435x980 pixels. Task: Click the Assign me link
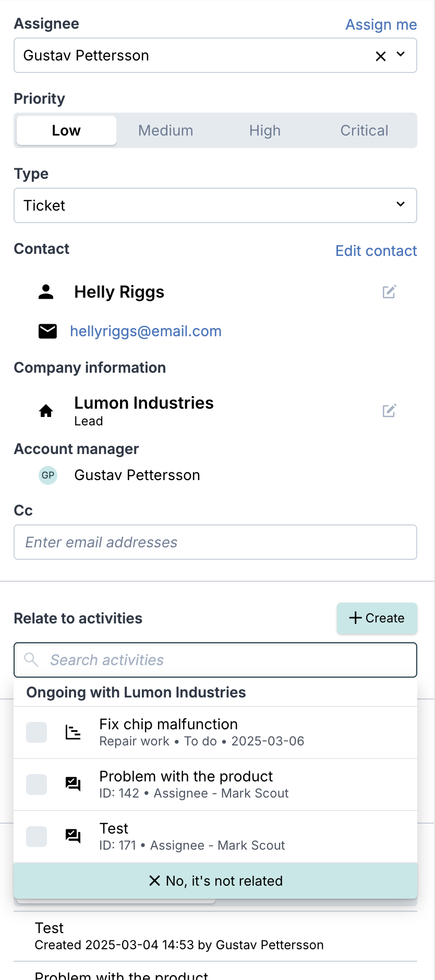click(x=381, y=24)
